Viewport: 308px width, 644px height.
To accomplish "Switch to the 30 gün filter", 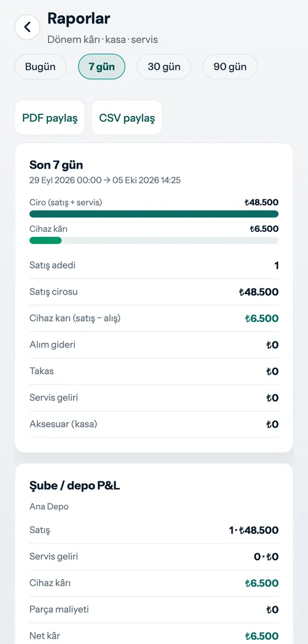I will (x=164, y=66).
